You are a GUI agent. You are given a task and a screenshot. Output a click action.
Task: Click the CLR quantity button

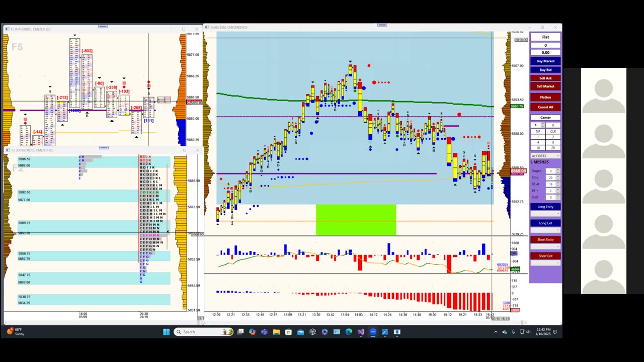point(553,131)
